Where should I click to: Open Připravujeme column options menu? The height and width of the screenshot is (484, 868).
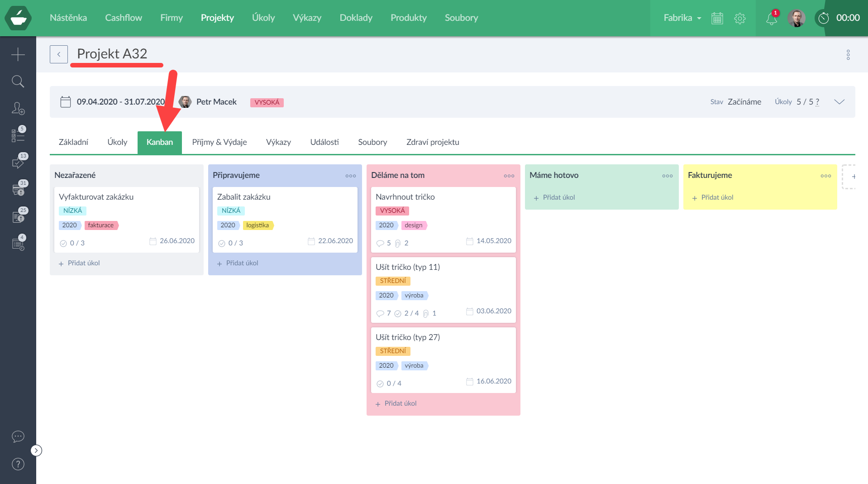pyautogui.click(x=351, y=176)
